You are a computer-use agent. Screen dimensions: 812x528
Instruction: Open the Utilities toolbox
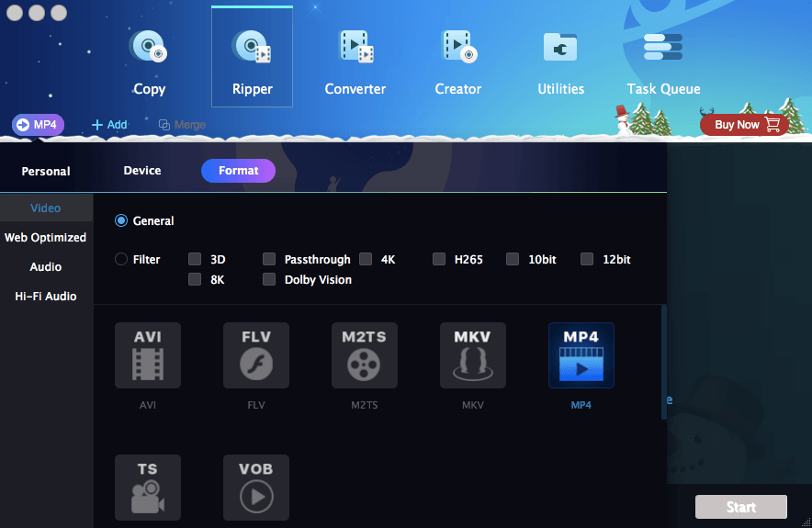[561, 62]
